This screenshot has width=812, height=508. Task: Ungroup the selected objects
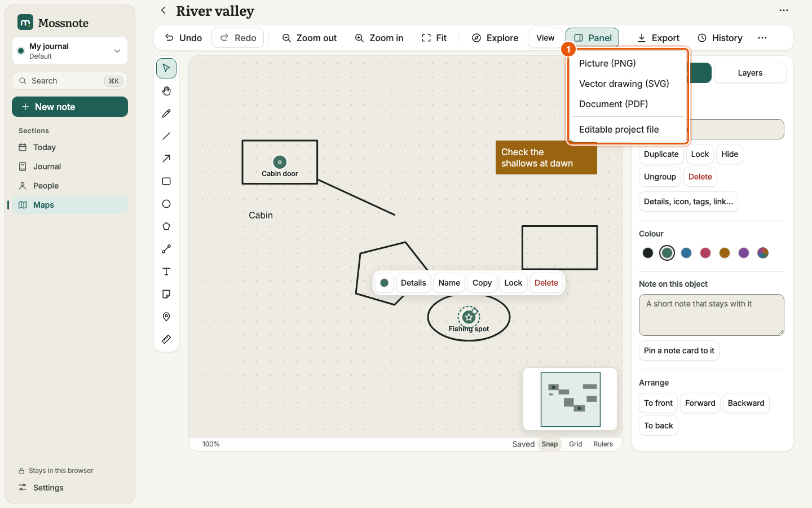[660, 177]
